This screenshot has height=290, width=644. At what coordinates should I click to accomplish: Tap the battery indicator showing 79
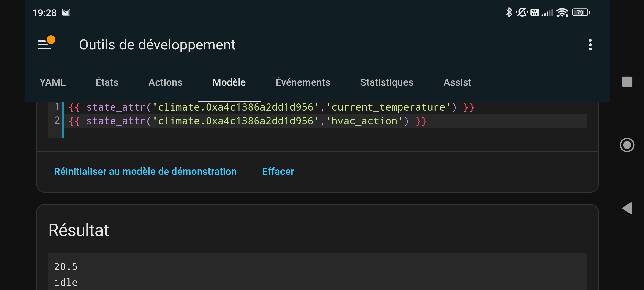(581, 12)
